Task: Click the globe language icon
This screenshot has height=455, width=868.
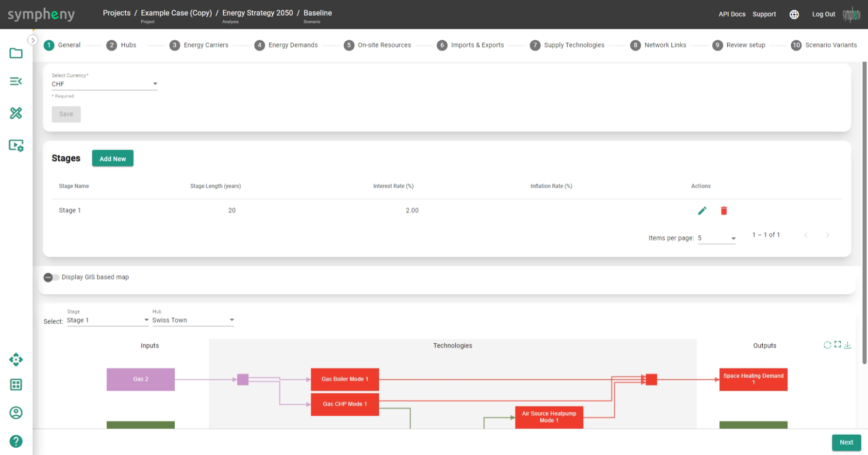Action: point(794,15)
